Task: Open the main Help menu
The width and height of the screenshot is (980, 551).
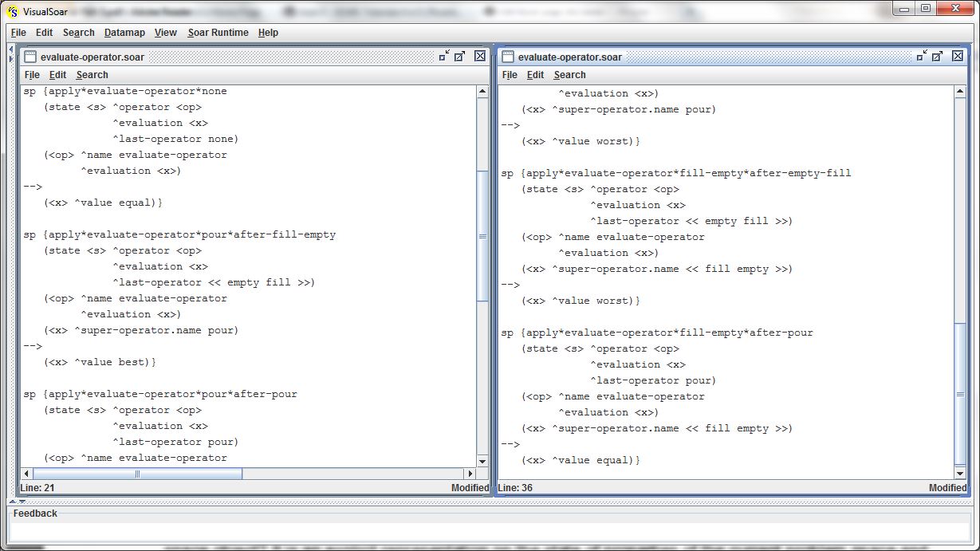Action: pos(268,33)
